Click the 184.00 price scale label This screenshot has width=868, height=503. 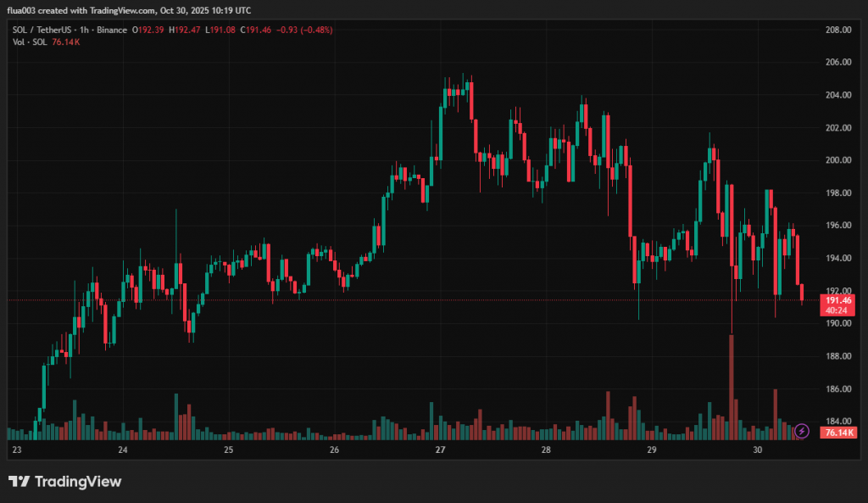point(837,422)
